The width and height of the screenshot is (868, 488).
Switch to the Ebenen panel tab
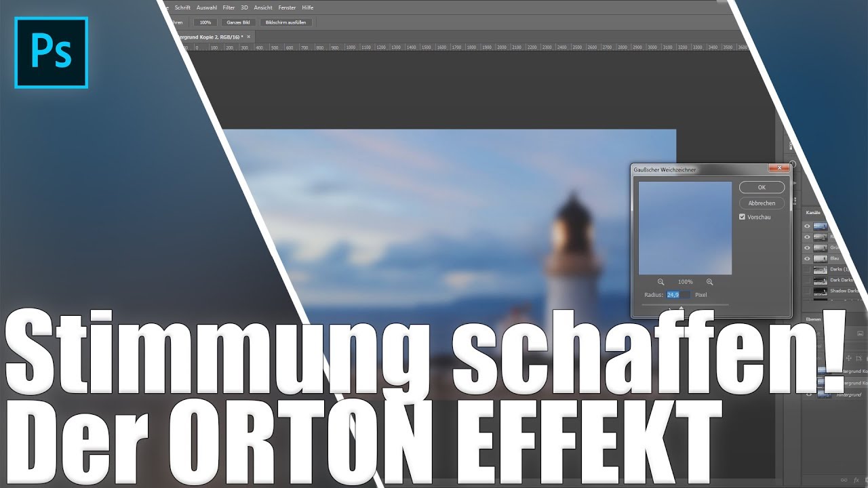[x=813, y=319]
